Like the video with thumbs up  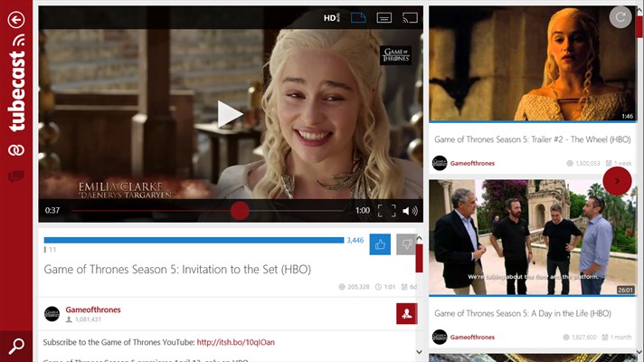pyautogui.click(x=380, y=244)
